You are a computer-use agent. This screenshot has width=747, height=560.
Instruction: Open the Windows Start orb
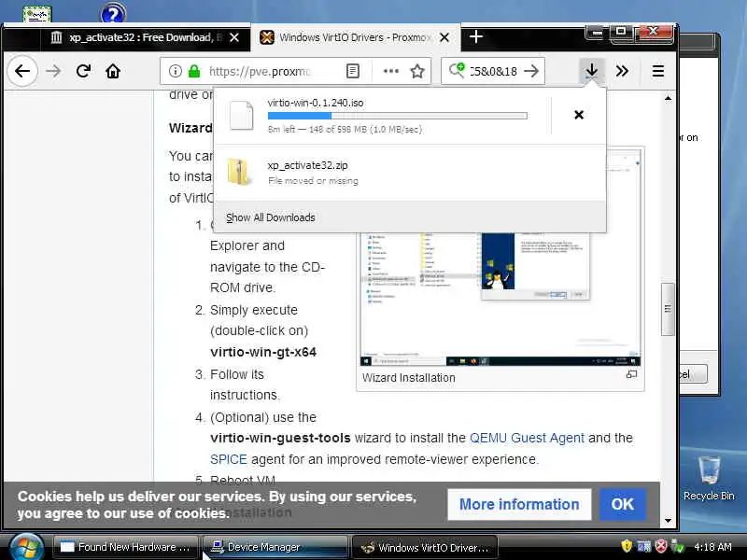[x=27, y=548]
